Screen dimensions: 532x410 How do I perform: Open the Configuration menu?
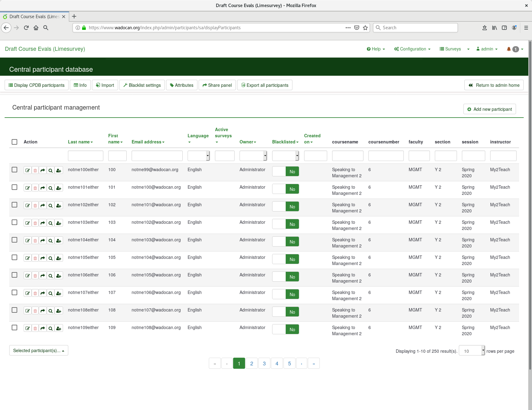(412, 49)
